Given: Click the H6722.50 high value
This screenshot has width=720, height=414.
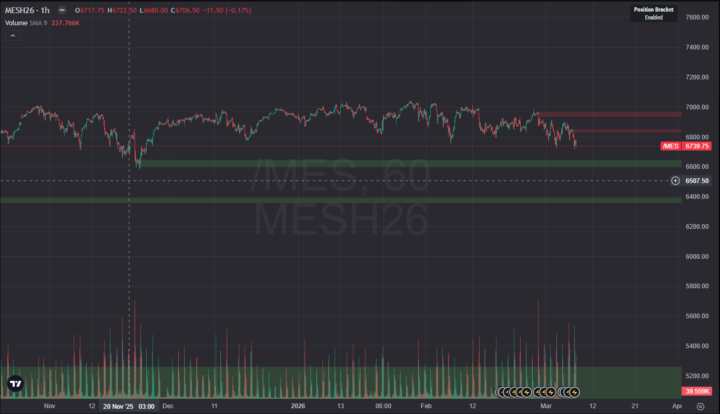Looking at the screenshot, I should [122, 10].
